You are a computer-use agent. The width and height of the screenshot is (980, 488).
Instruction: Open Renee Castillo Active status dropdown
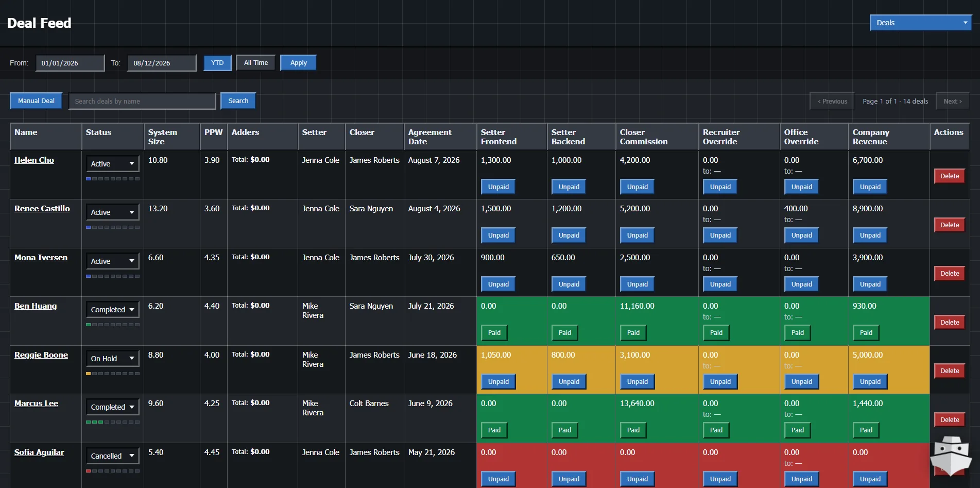113,212
